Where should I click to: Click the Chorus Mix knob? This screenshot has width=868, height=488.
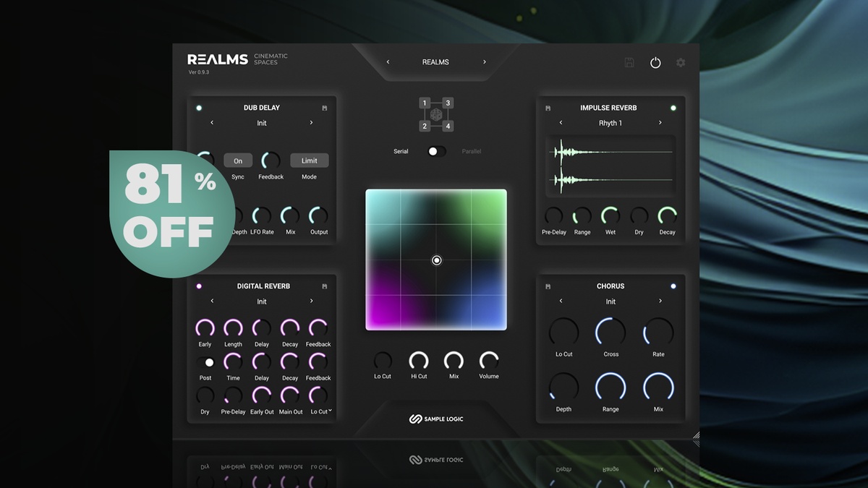point(658,388)
